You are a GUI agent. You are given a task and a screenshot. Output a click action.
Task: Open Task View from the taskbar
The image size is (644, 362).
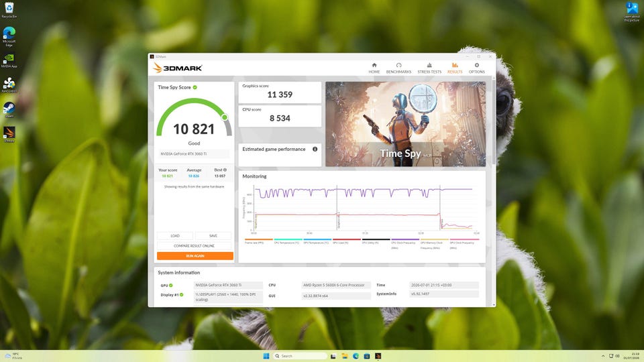click(x=333, y=356)
